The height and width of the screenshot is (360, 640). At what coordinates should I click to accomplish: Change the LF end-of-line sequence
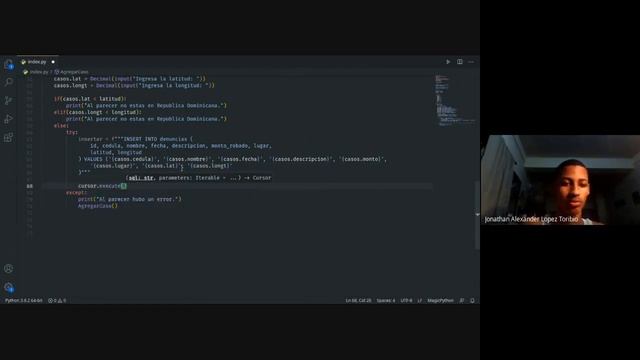420,300
